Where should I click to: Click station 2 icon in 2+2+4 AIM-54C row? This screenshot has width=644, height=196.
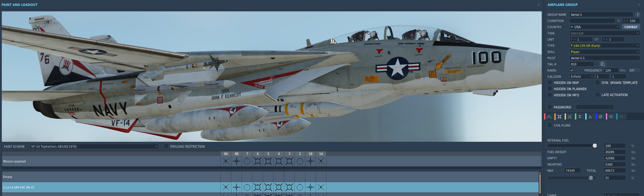point(300,187)
